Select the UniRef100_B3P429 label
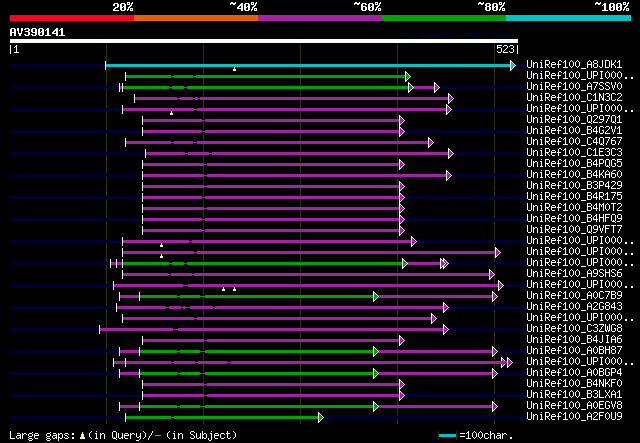The width and height of the screenshot is (640, 443). pyautogui.click(x=574, y=185)
